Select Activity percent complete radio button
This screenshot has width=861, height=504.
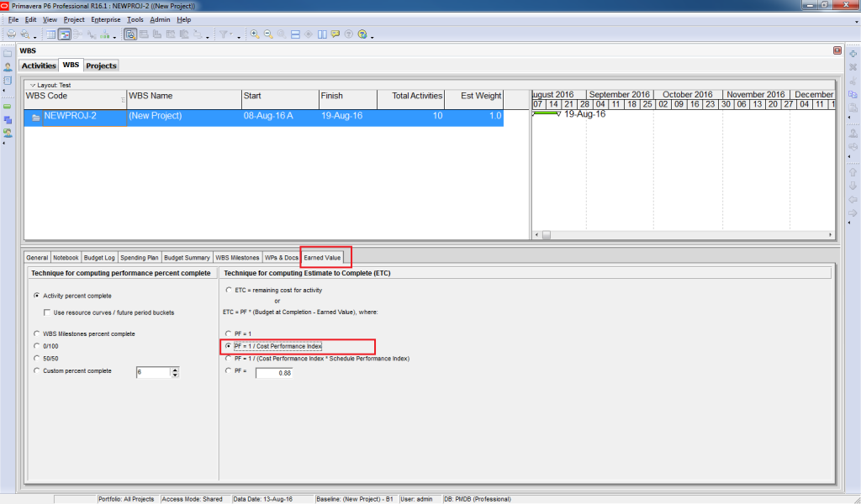37,295
